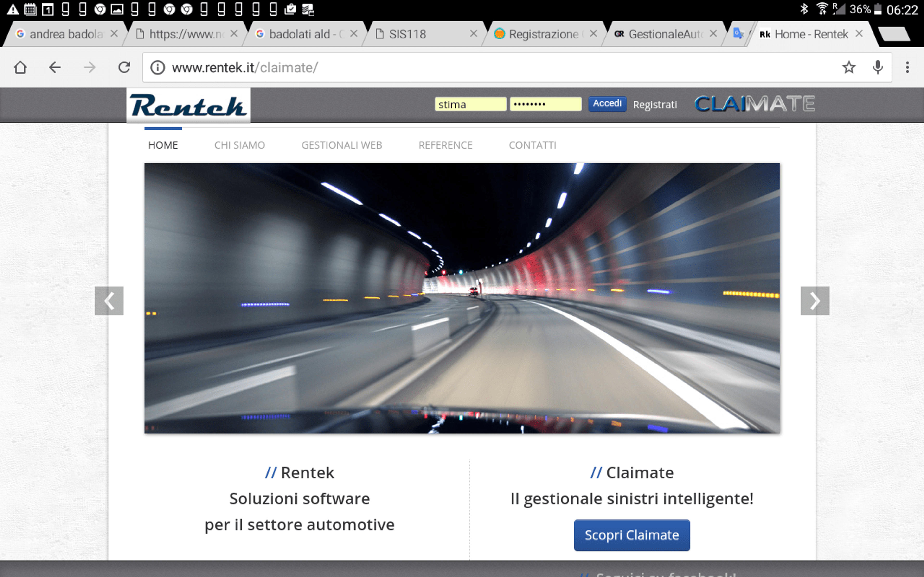Switch to the GestionaleAuto tab

[666, 34]
